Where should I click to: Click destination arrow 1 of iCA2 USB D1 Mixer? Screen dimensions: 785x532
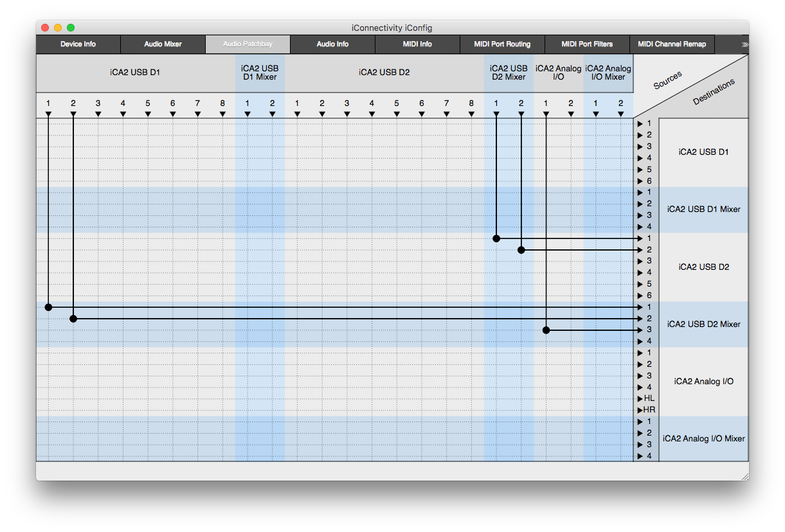(640, 192)
